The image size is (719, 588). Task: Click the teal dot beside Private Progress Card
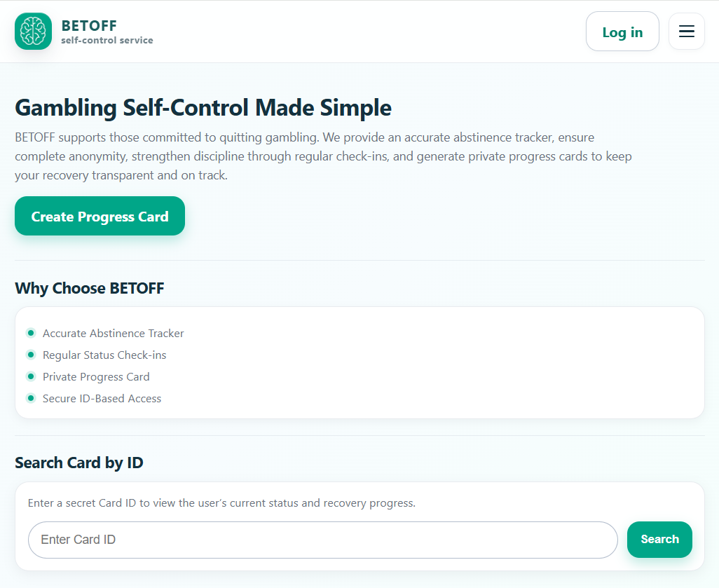pyautogui.click(x=31, y=376)
